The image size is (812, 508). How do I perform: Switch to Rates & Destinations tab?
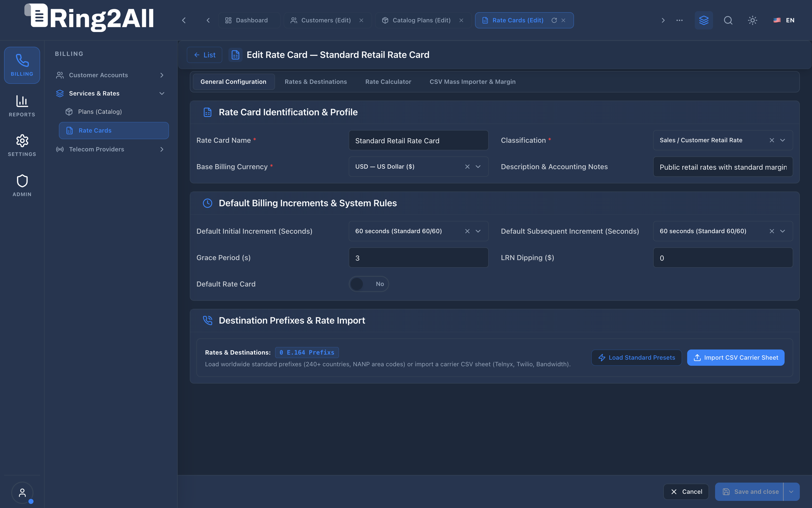click(316, 82)
